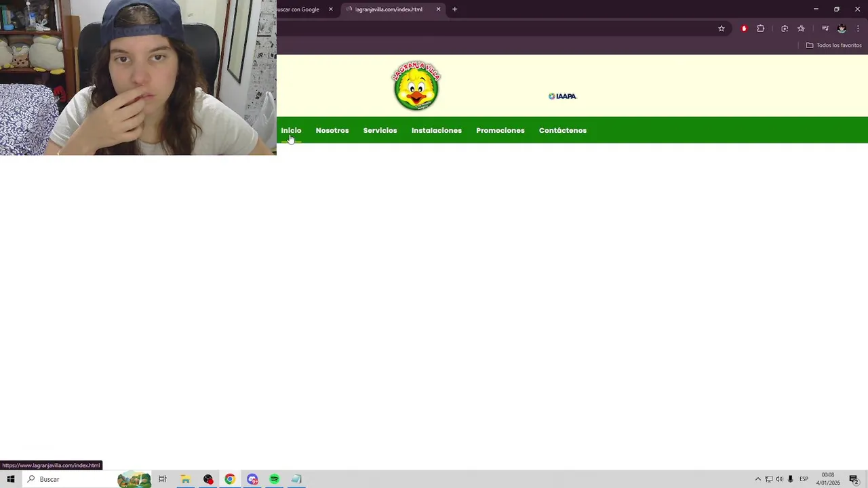
Task: Open the network status tray icon
Action: click(769, 479)
